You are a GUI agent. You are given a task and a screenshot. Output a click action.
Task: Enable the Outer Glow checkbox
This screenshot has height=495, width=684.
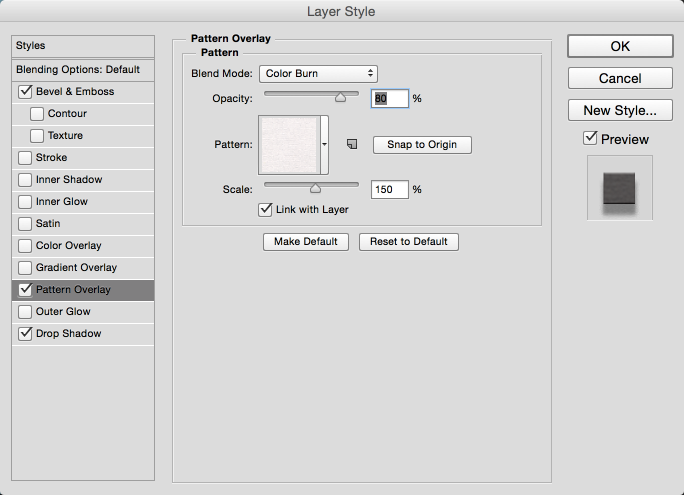(x=25, y=311)
